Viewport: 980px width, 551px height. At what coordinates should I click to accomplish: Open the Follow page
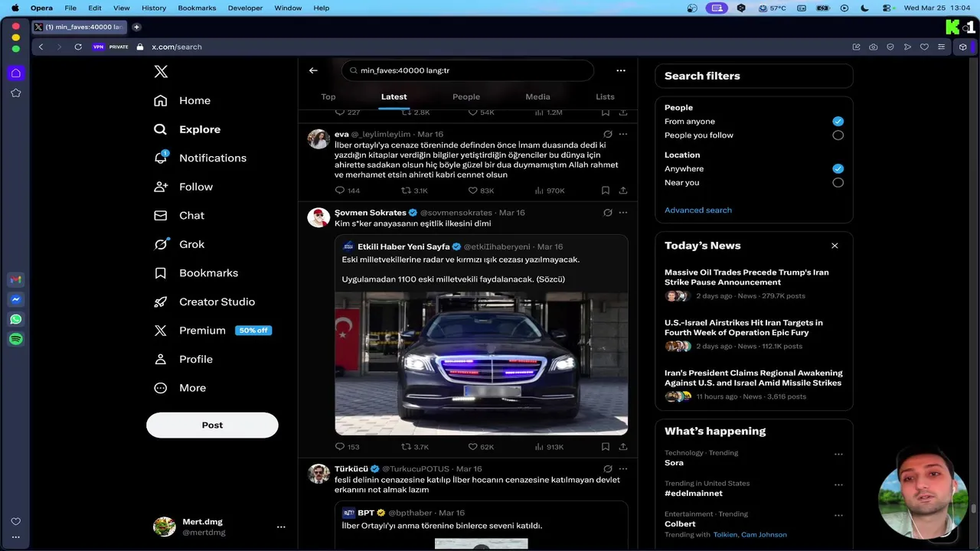coord(184,187)
